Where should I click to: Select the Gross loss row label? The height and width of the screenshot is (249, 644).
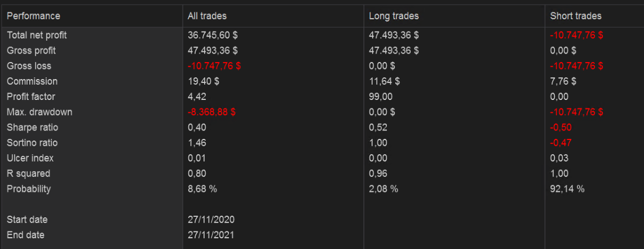[29, 66]
